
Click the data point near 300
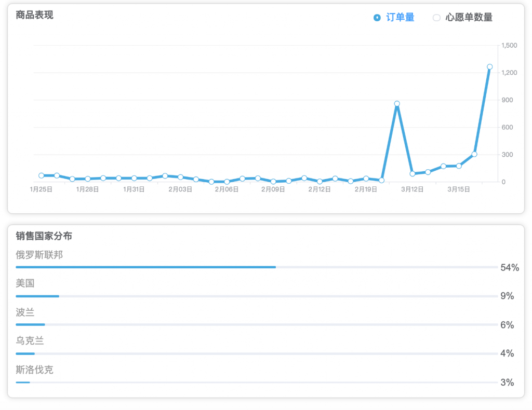pos(474,154)
